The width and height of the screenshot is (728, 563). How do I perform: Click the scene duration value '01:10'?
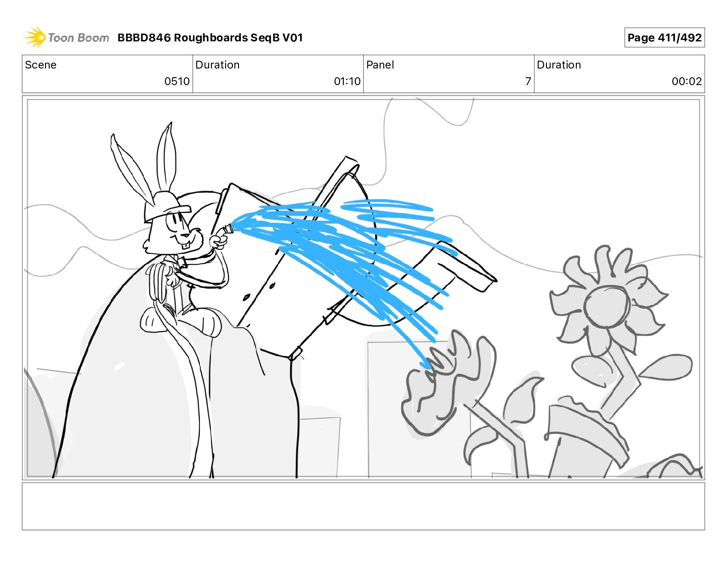347,81
